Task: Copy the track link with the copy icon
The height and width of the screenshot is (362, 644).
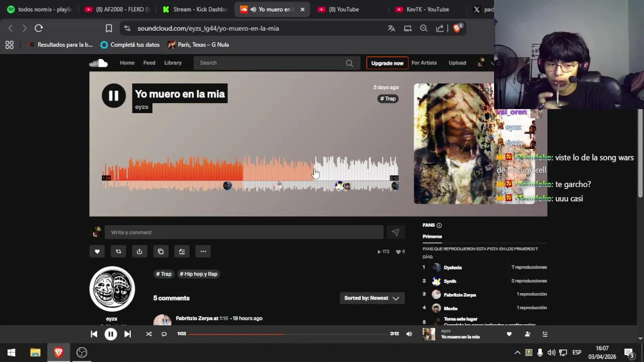Action: click(x=160, y=251)
